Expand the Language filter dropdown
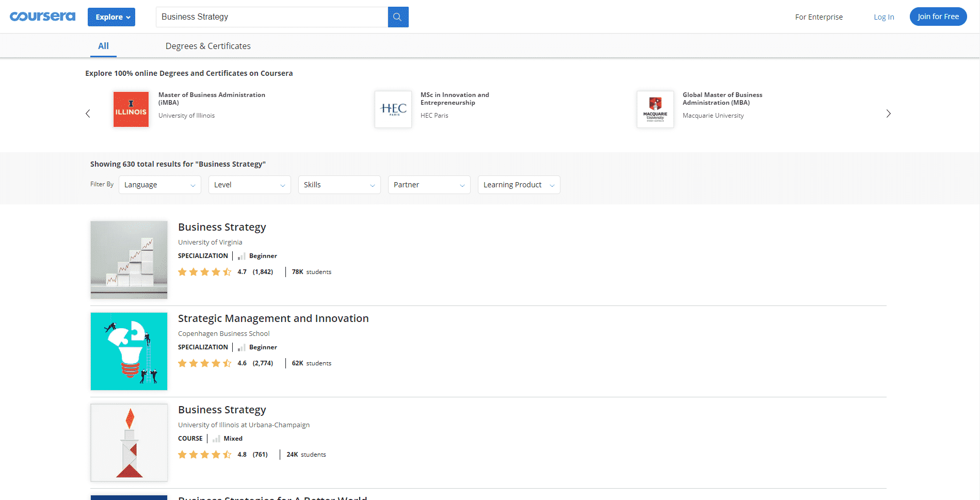The image size is (980, 500). [160, 185]
